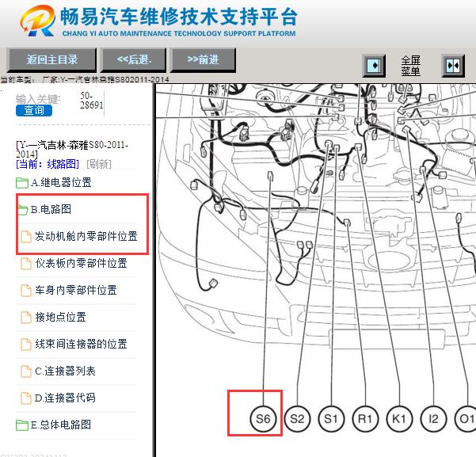Click the collapse arrows icon right of 全屏菜单

(x=453, y=66)
